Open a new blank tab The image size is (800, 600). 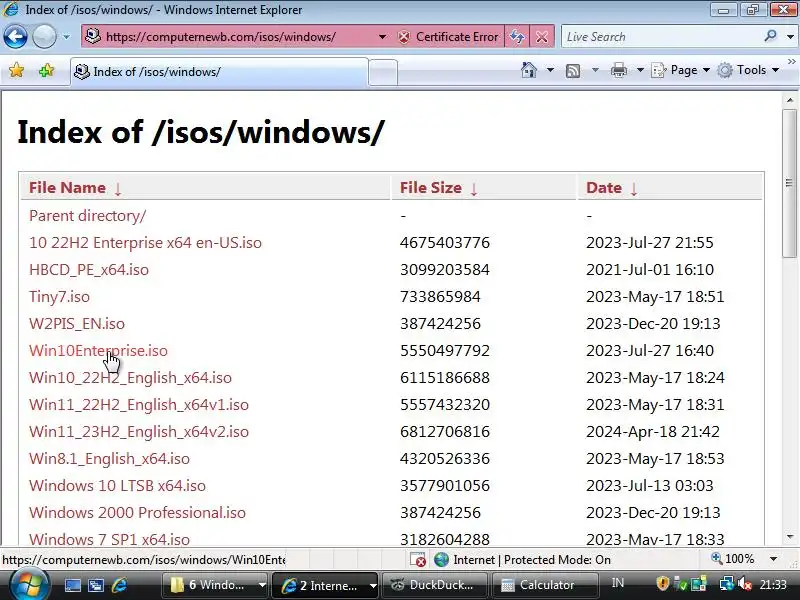click(383, 72)
